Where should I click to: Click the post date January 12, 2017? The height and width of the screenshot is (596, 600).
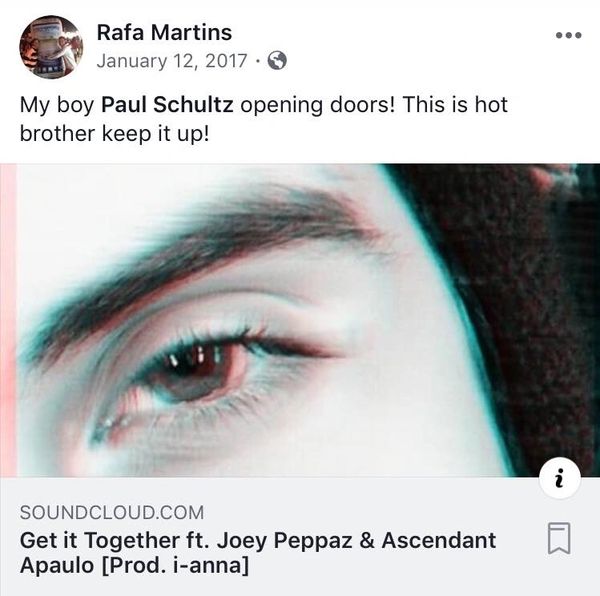coord(172,61)
